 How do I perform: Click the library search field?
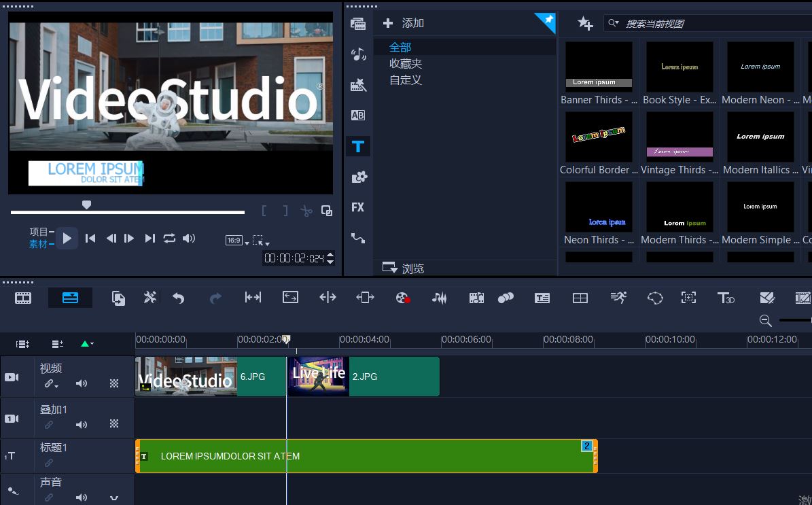click(x=708, y=23)
